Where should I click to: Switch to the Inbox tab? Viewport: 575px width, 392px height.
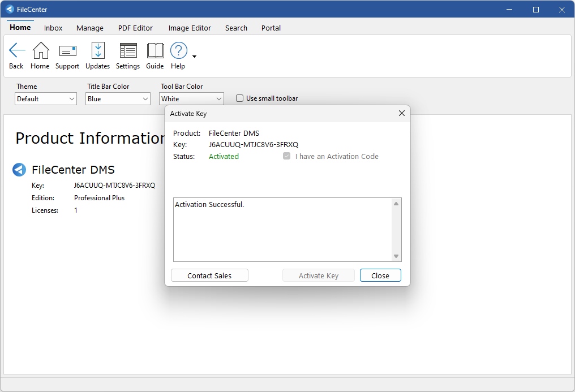(53, 28)
